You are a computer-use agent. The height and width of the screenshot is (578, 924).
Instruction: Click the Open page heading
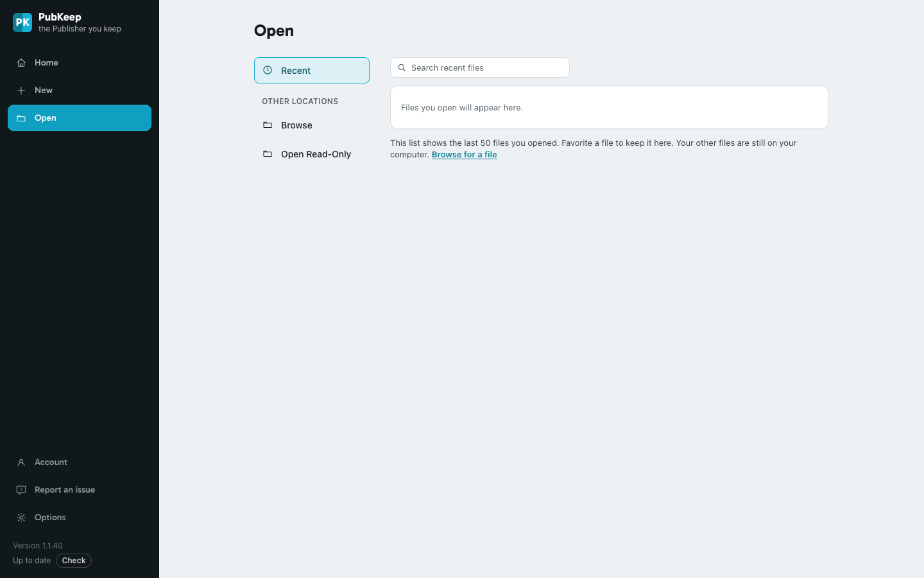pyautogui.click(x=274, y=31)
